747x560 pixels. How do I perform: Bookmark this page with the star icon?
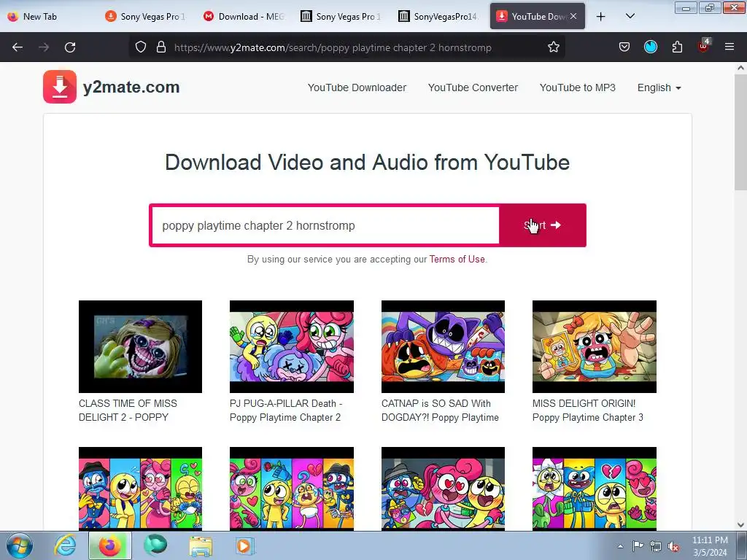553,47
